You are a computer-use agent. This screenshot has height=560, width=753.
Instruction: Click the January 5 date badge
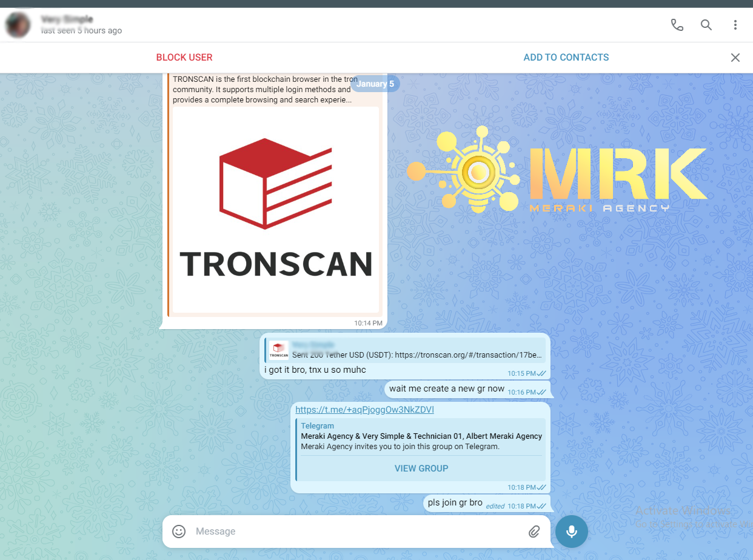tap(375, 84)
